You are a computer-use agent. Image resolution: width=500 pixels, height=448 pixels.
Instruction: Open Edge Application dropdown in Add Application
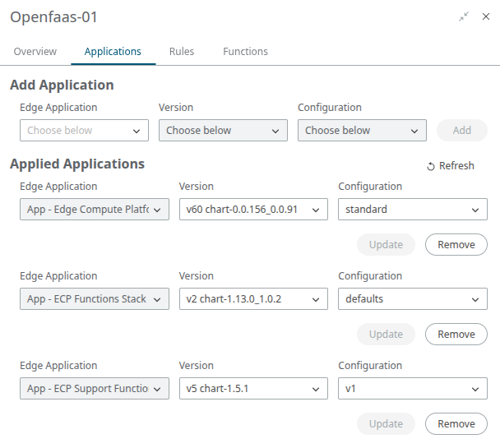click(84, 131)
